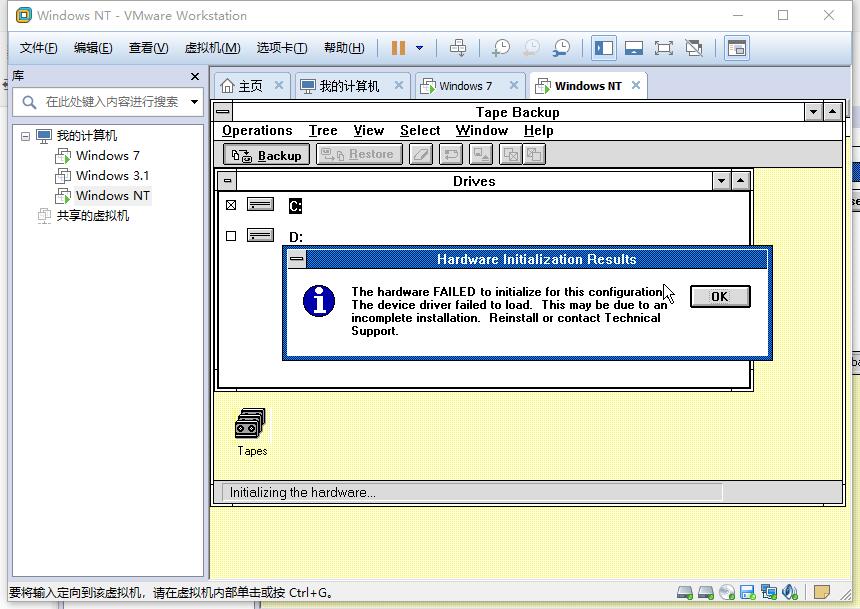Open the minimized Tapes window icon
The height and width of the screenshot is (609, 860).
coord(252,431)
